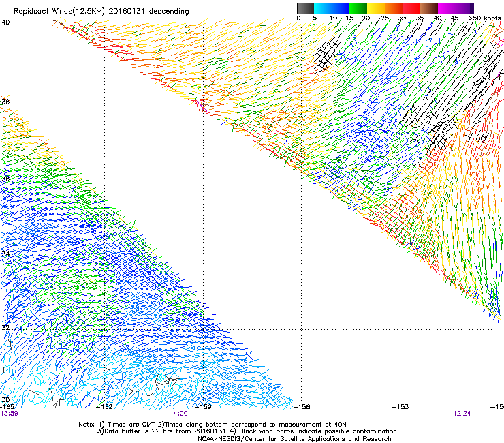Click the note line '3)Data buffer is 22 hrs'
The width and height of the screenshot is (504, 443).
[x=247, y=431]
